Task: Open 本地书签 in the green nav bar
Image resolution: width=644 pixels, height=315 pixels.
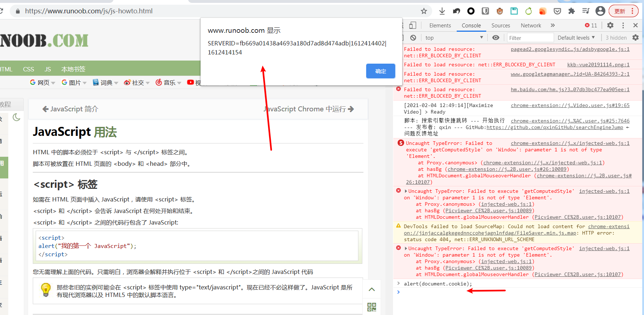Action: (73, 69)
